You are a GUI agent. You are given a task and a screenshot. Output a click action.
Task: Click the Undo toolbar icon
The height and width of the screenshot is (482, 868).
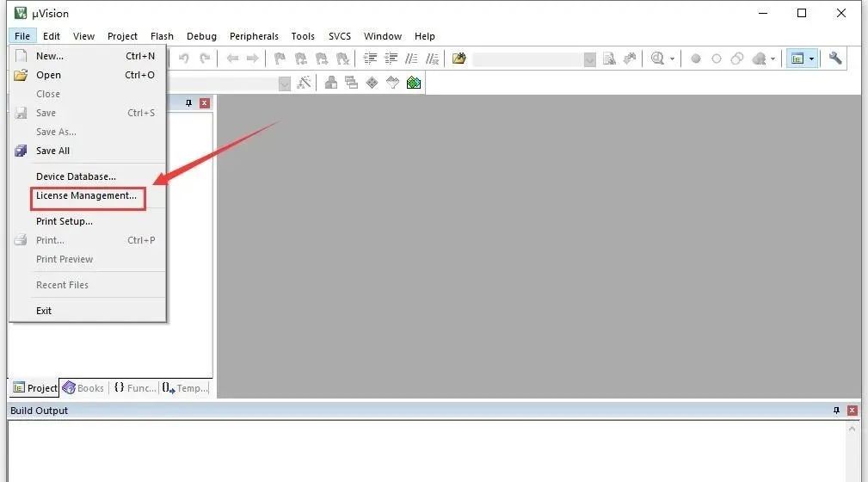click(184, 59)
